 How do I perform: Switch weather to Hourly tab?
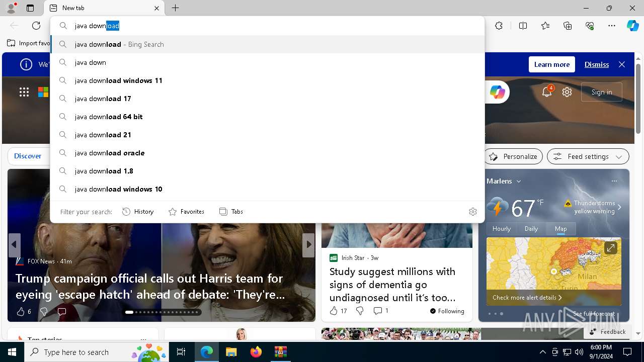pyautogui.click(x=502, y=228)
